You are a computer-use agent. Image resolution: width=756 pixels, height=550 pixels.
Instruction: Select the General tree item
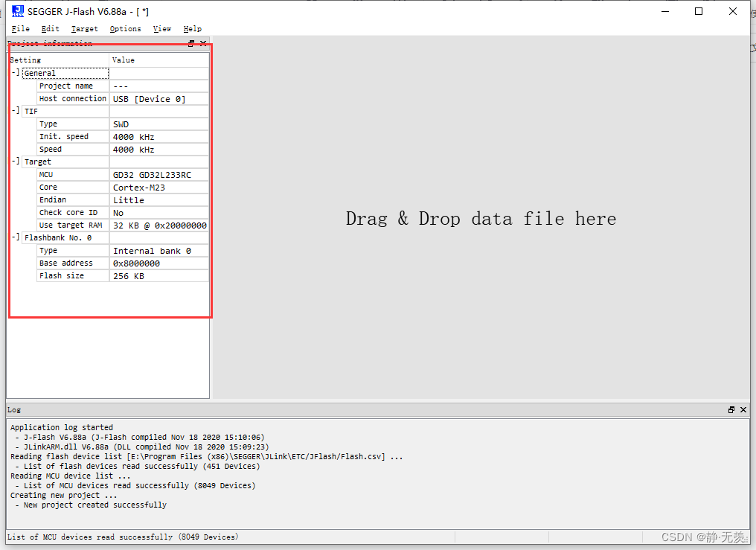[65, 73]
